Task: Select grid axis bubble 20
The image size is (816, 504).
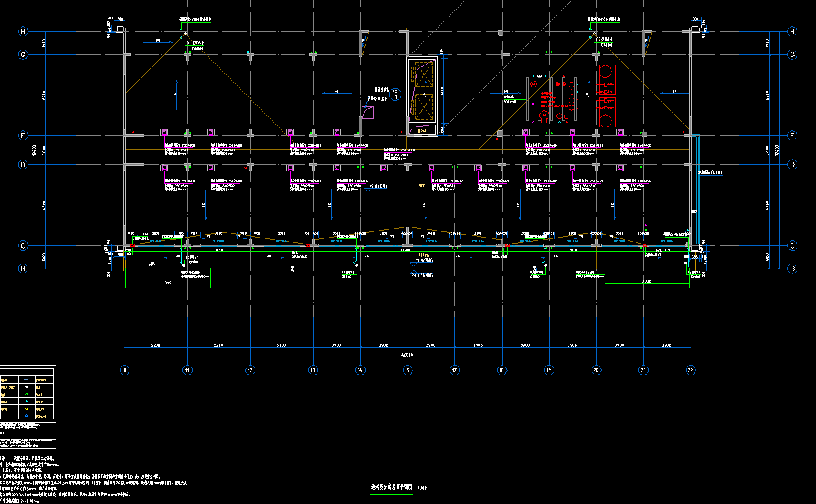Action: [x=596, y=370]
